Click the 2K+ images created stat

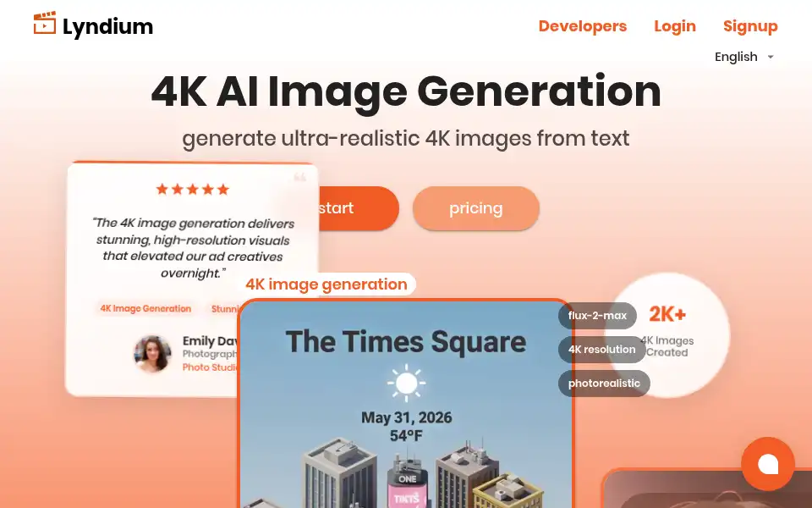tap(667, 335)
